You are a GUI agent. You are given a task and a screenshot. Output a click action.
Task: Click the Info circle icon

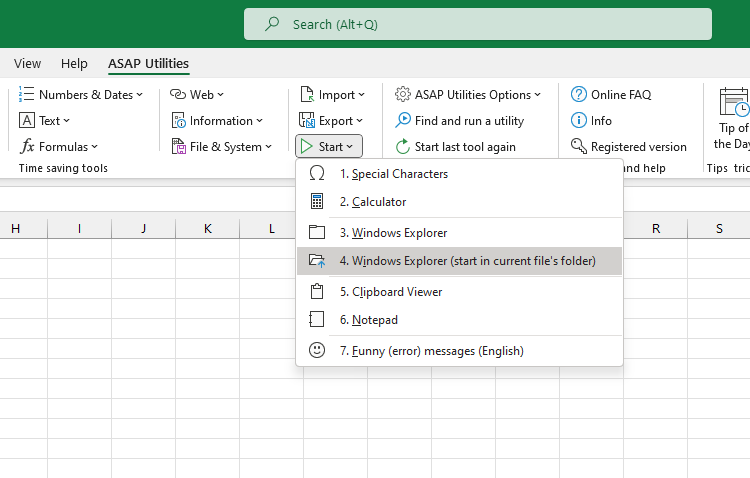click(x=579, y=120)
